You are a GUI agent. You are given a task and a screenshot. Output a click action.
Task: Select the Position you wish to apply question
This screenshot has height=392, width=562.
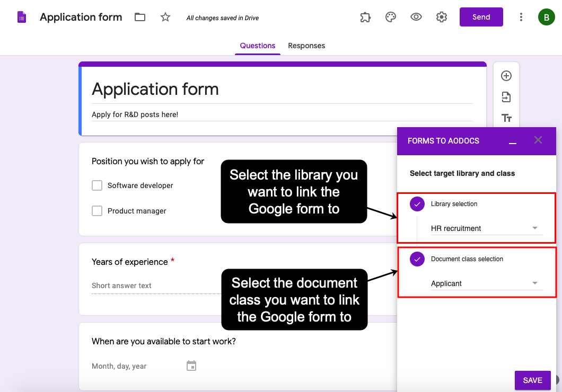pyautogui.click(x=148, y=162)
